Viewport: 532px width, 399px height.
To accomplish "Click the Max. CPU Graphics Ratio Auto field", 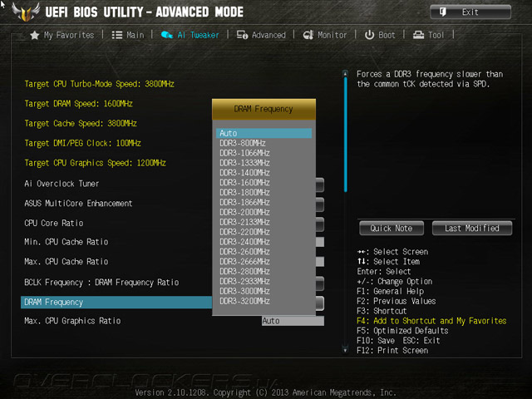I will [x=293, y=321].
